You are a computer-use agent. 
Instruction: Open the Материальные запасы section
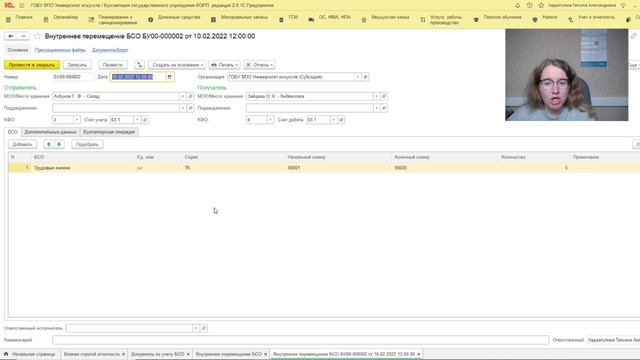point(244,18)
